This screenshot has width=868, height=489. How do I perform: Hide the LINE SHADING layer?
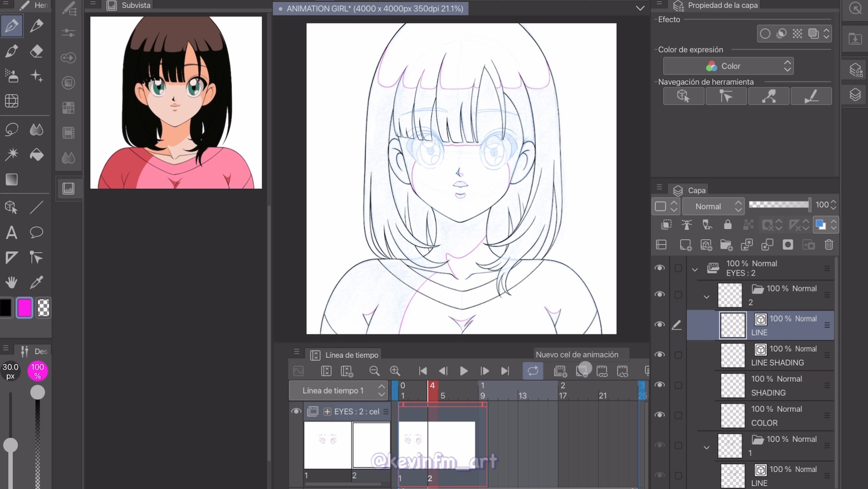(659, 355)
